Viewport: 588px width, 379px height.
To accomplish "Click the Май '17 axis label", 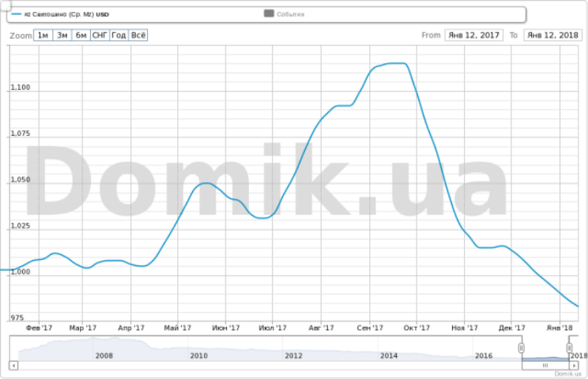I will click(177, 328).
